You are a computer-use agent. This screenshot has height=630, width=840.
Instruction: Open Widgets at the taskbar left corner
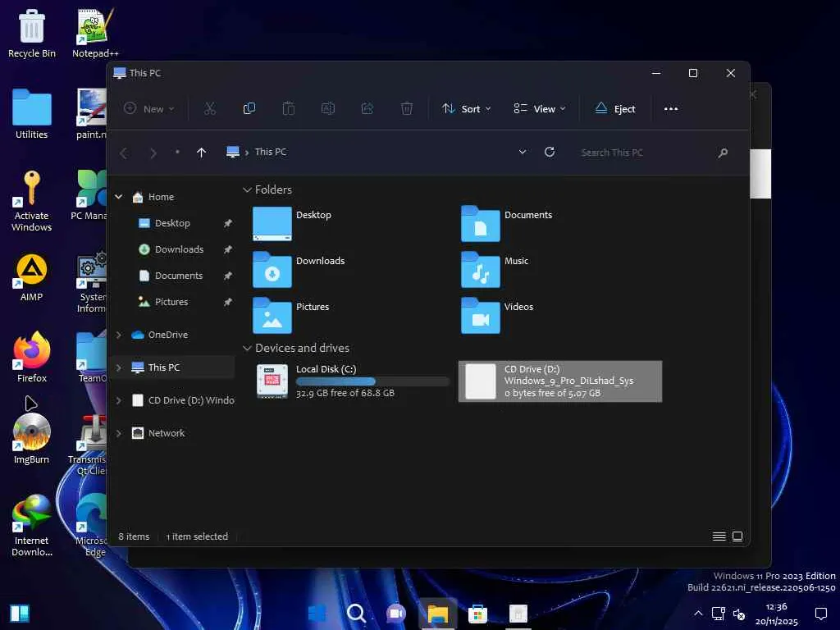click(20, 614)
